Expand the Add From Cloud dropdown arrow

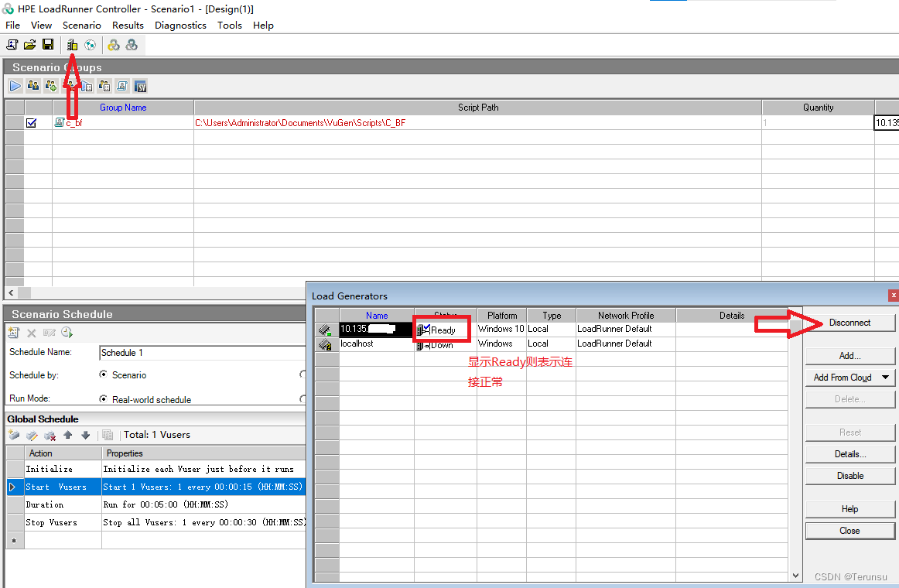pos(886,377)
